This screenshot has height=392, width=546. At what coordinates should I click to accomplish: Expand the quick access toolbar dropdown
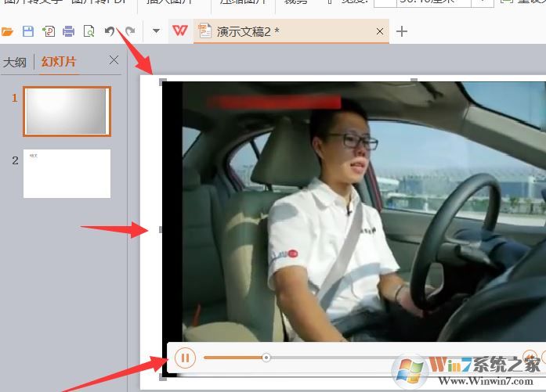point(156,31)
